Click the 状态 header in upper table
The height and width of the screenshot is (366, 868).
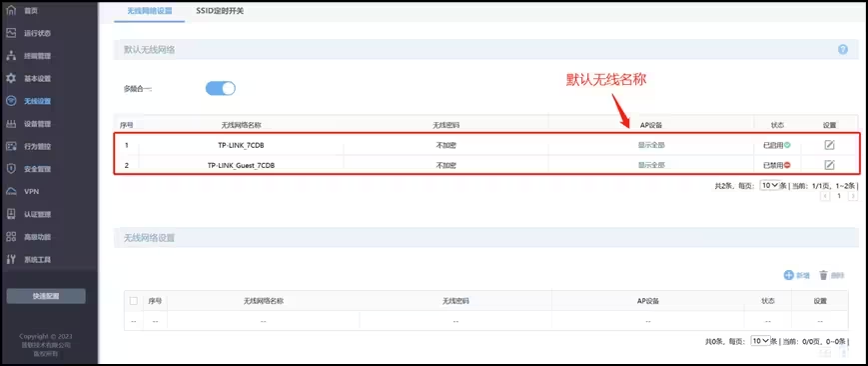click(x=777, y=125)
